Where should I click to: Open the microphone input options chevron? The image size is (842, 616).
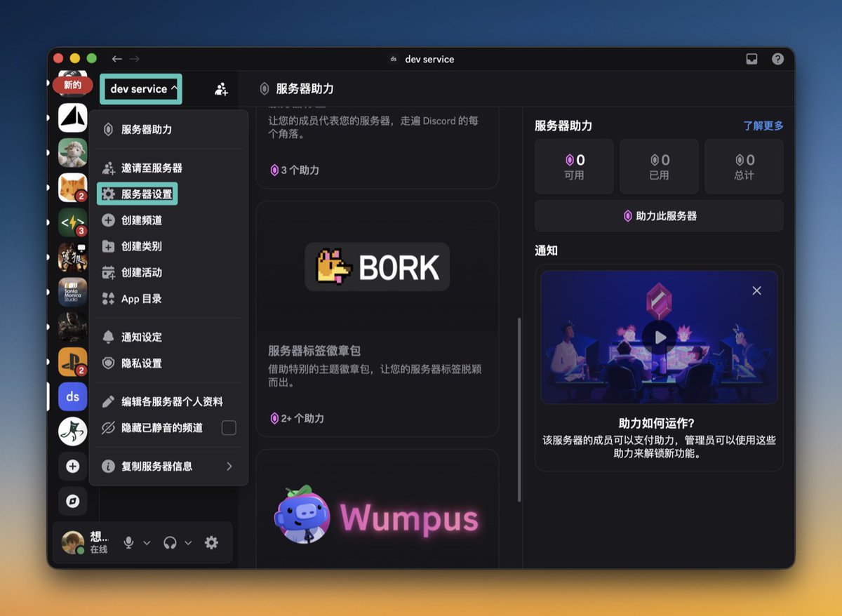tap(147, 543)
